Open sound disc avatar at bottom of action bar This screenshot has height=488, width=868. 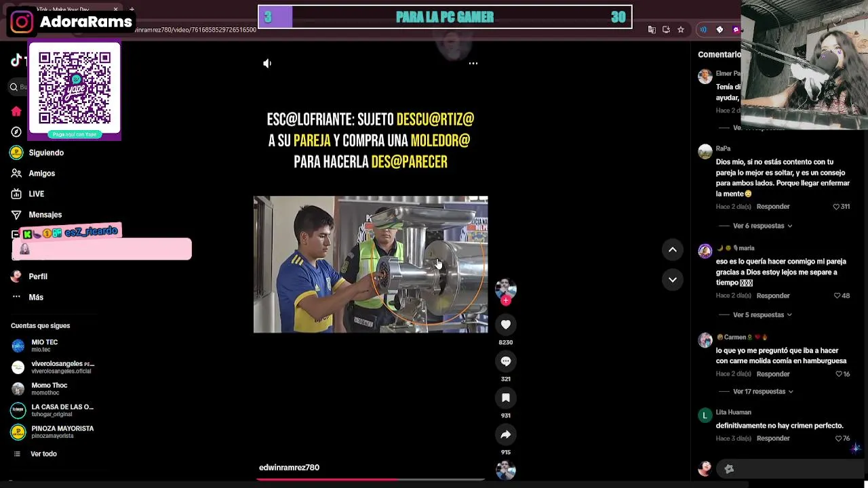point(506,470)
